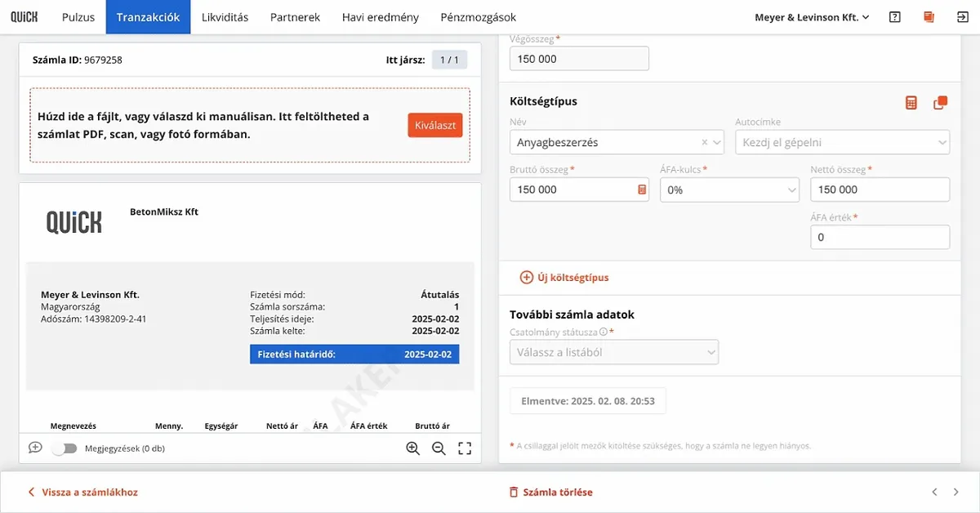Clear Anyagbeszerzés selection with the x
Screen dimensions: 980x513
coord(705,142)
